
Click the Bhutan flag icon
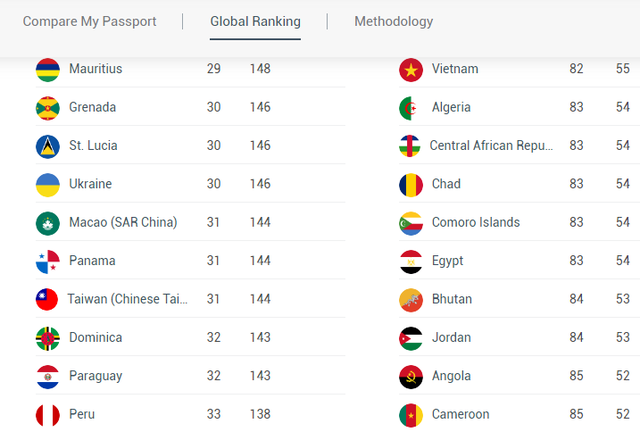411,299
